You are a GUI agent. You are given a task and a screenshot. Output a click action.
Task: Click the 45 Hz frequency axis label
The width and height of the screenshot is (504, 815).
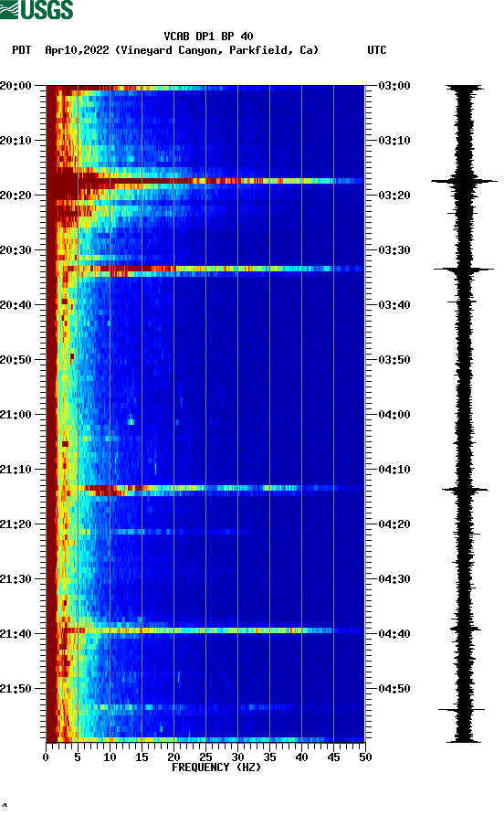pyautogui.click(x=333, y=757)
